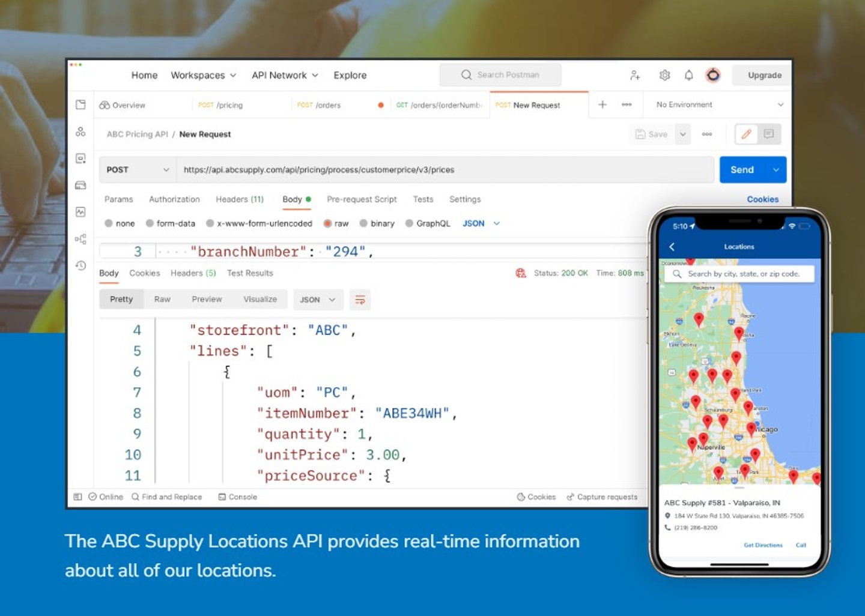The height and width of the screenshot is (616, 865).
Task: Switch response view to Visualize
Action: pyautogui.click(x=260, y=299)
